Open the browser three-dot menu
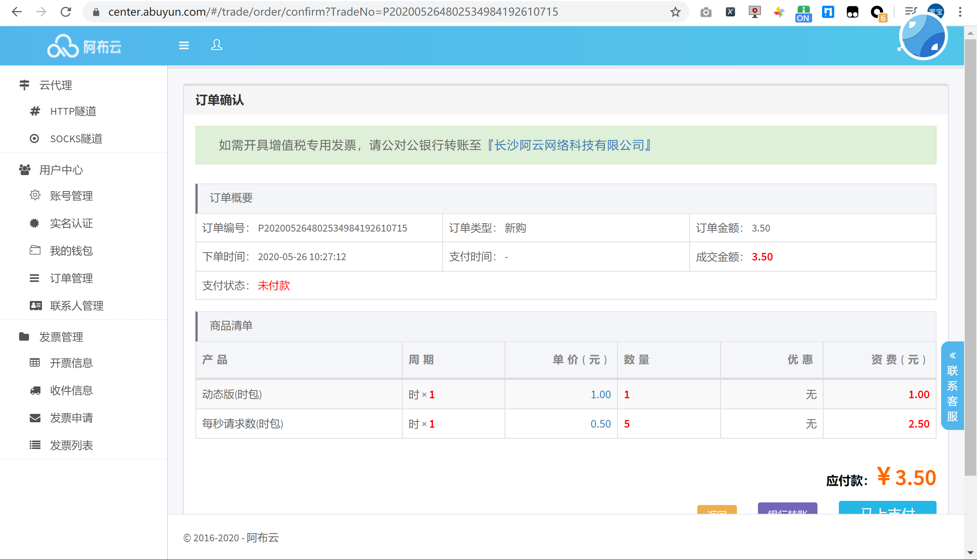 click(x=960, y=12)
